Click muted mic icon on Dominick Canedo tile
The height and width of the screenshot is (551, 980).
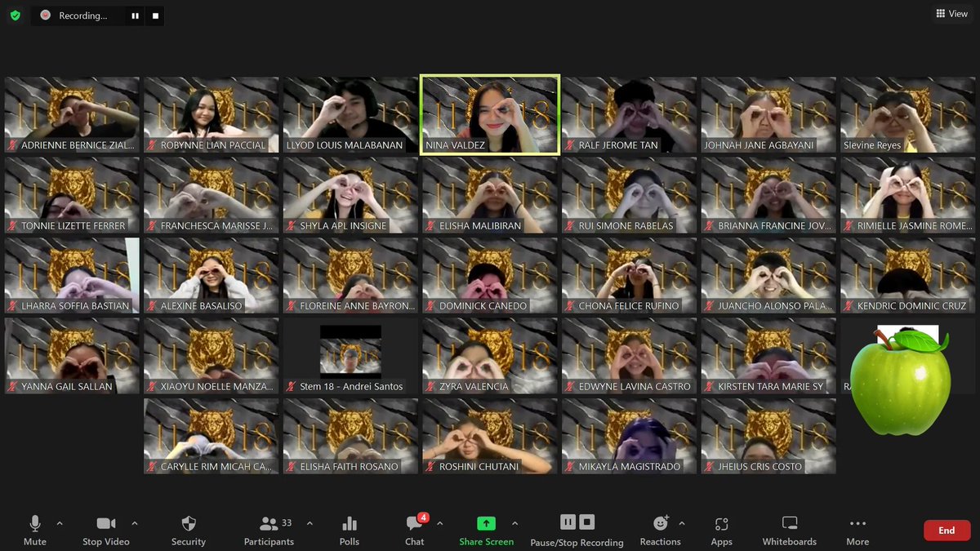pos(430,306)
